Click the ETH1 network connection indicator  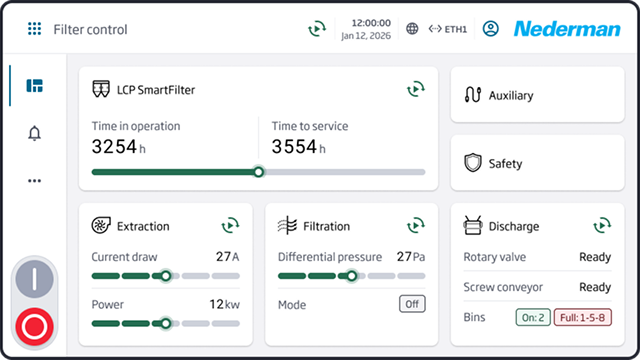click(448, 29)
